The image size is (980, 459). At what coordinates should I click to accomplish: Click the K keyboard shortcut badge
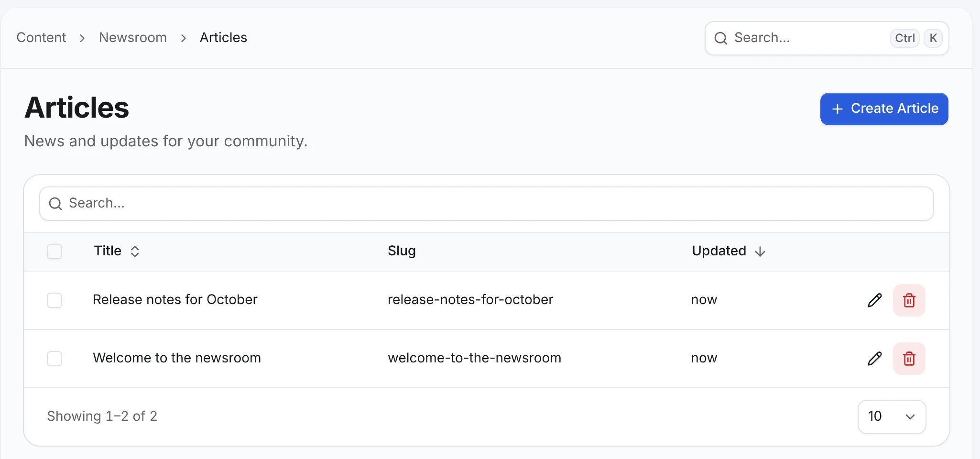[x=933, y=38]
